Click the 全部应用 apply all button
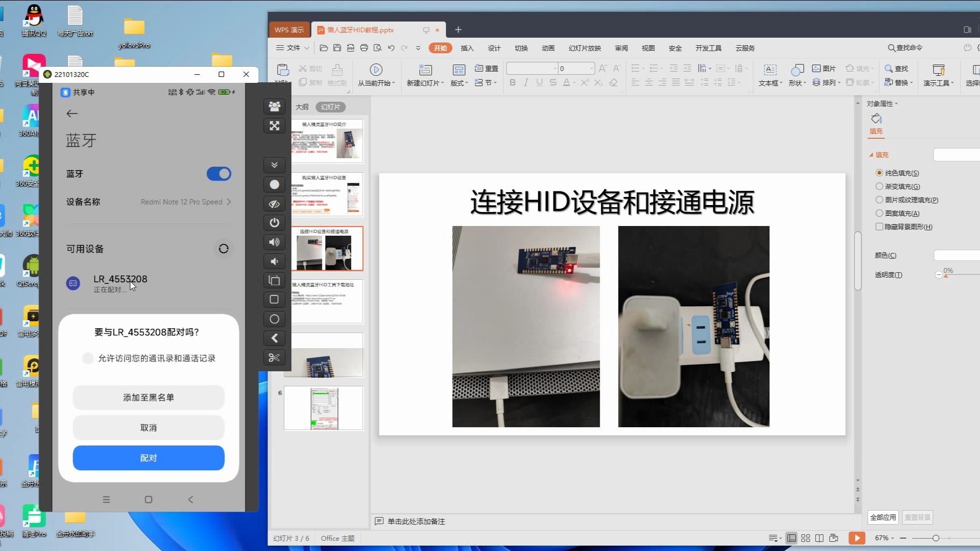980x551 pixels. coord(883,517)
